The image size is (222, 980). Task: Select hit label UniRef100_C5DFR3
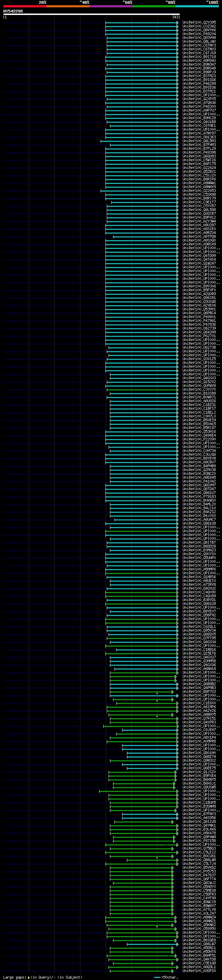click(x=199, y=894)
